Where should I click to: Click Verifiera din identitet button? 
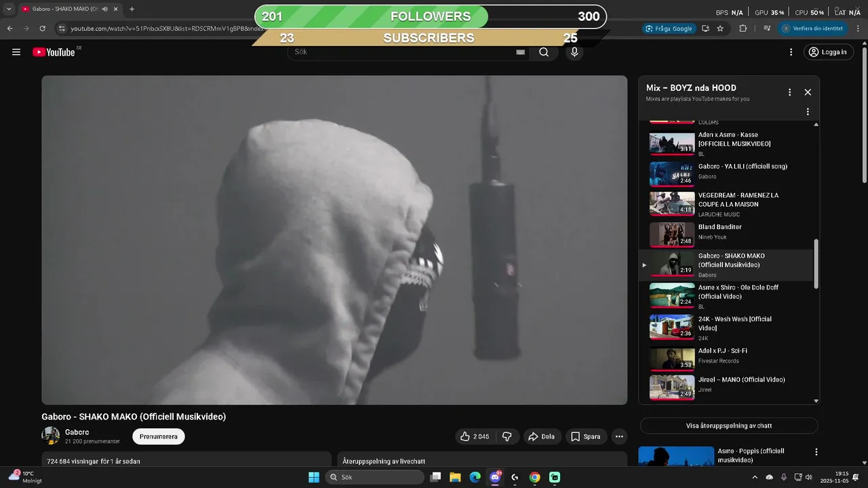[814, 28]
